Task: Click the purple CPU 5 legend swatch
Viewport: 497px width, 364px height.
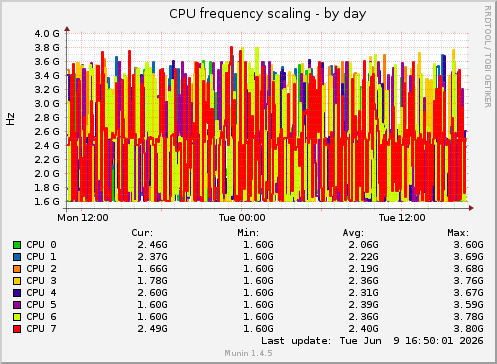Action: click(17, 305)
